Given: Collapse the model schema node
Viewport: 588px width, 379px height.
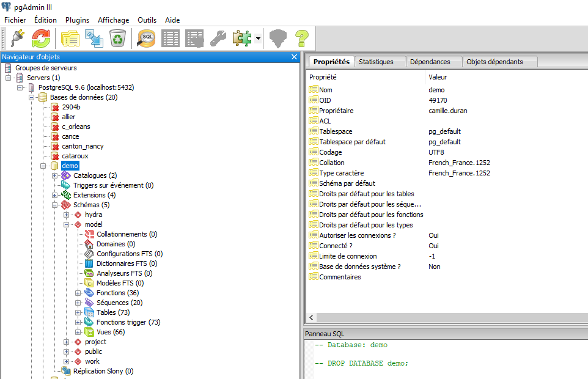Looking at the screenshot, I should (x=67, y=224).
